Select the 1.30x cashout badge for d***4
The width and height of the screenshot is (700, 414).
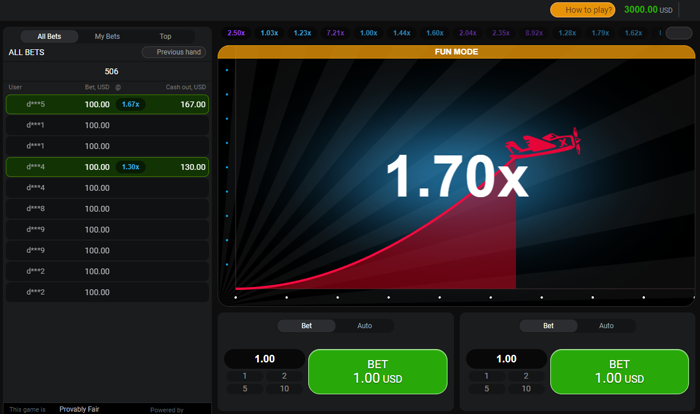pos(130,167)
